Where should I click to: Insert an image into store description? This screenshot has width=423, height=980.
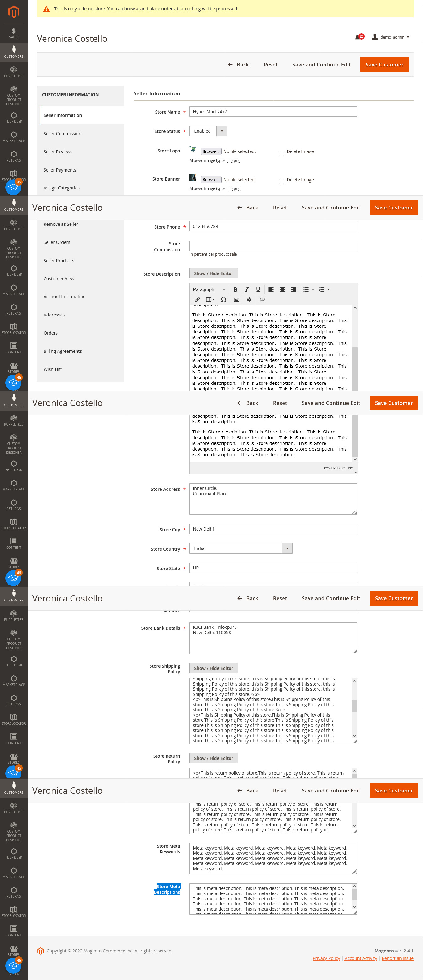(x=236, y=299)
